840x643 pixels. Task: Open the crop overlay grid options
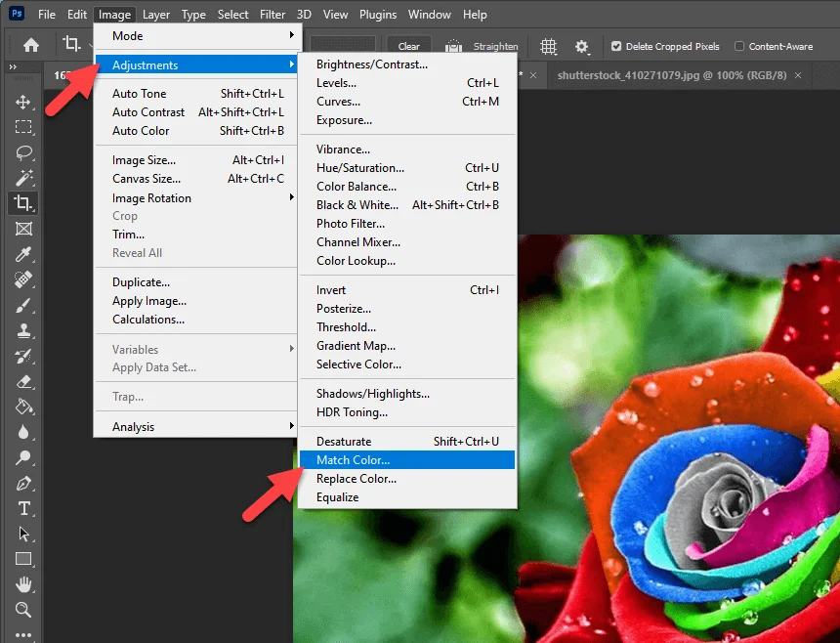coord(549,47)
